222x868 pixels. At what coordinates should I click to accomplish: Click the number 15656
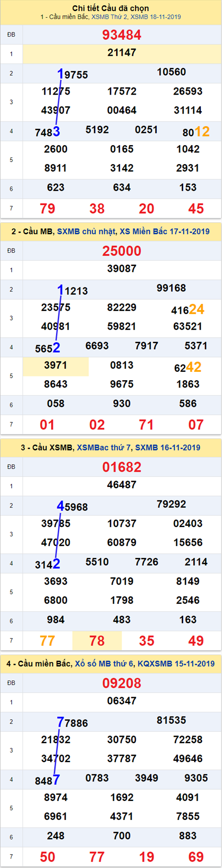coord(188,543)
